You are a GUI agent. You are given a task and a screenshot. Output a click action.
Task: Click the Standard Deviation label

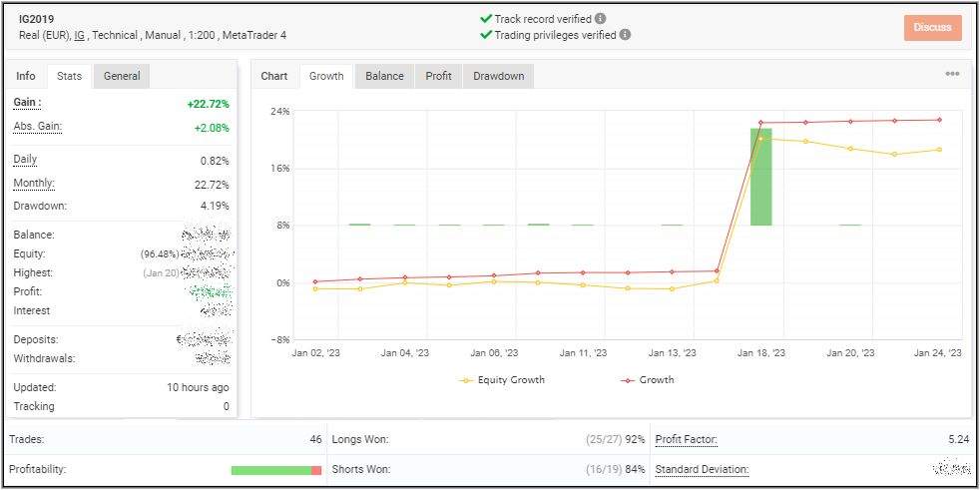[702, 470]
